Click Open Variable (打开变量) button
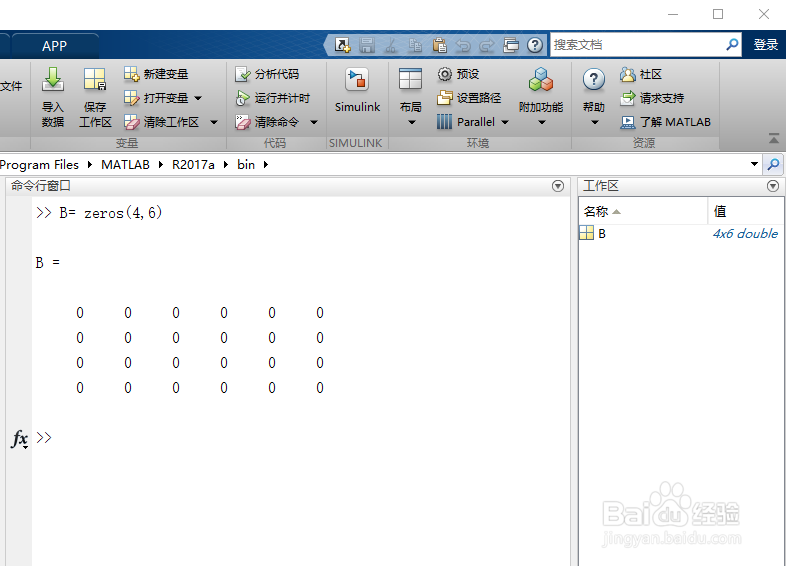Viewport: 786px width, 566px height. (x=157, y=98)
